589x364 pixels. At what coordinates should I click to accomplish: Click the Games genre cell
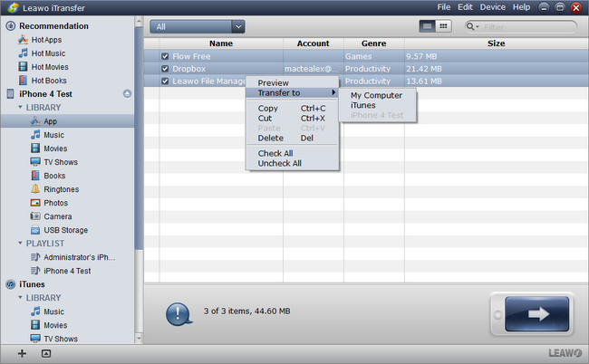358,56
